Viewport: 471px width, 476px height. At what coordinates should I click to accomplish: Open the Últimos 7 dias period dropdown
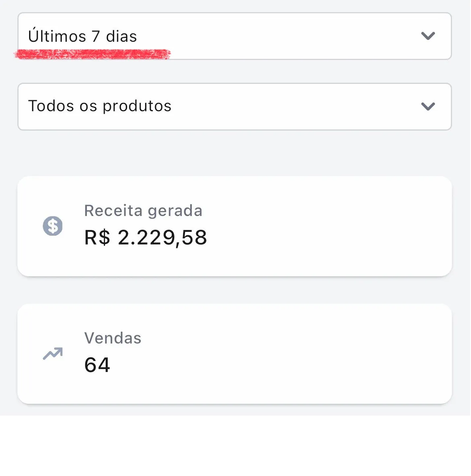(x=234, y=36)
